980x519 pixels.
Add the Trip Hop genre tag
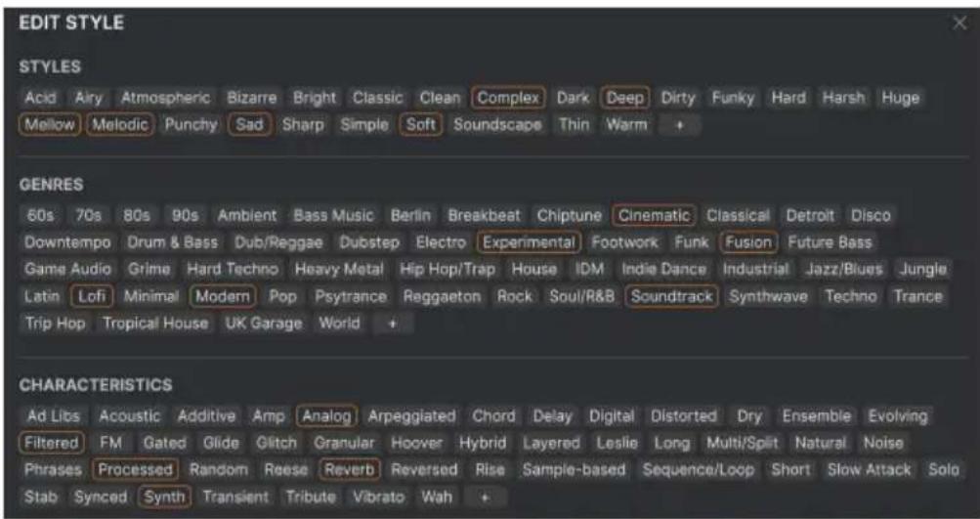coord(55,324)
